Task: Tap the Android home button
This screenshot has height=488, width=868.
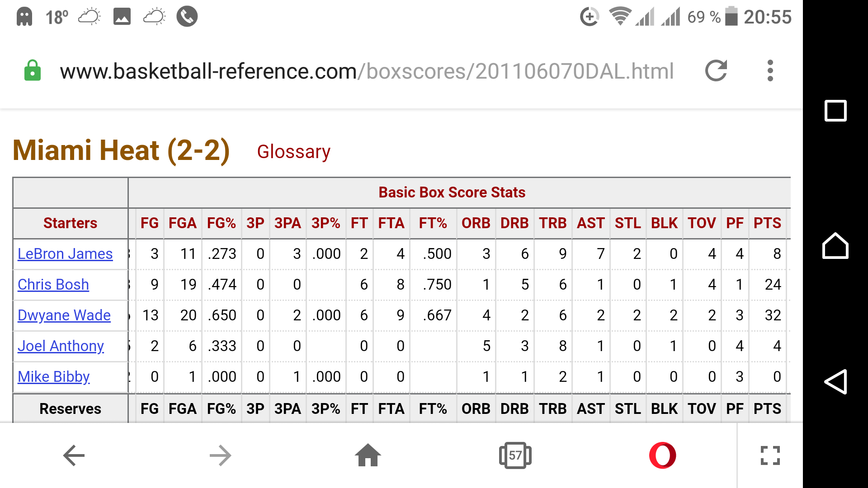Action: point(835,246)
